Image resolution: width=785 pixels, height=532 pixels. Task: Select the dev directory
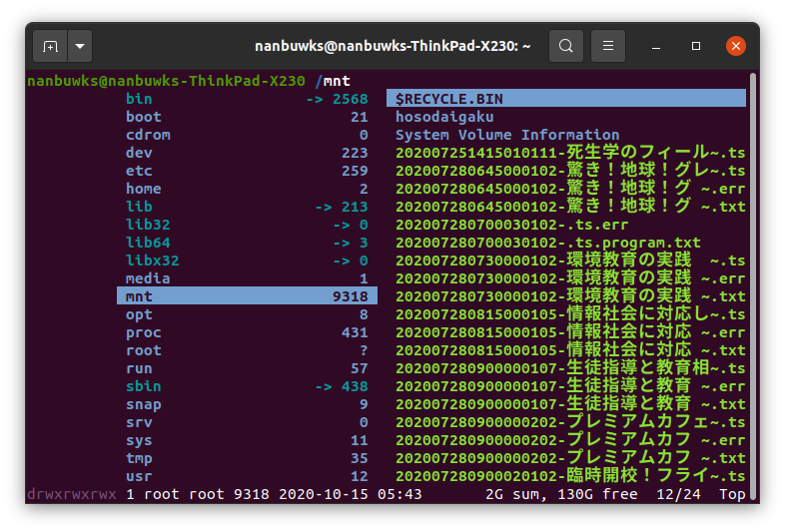247,153
